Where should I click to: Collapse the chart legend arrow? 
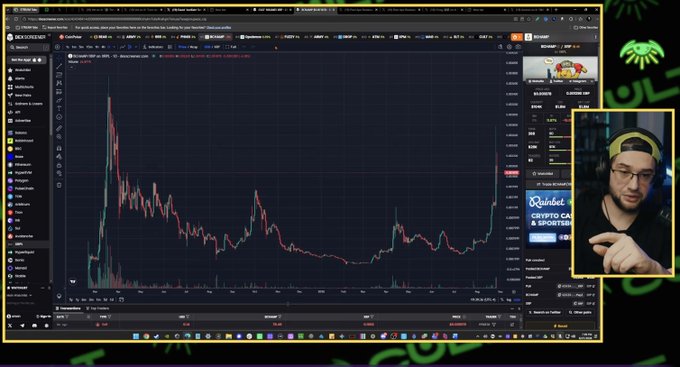click(x=71, y=67)
